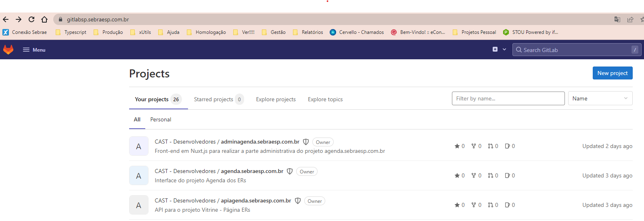
Task: Click the browser reload button
Action: [31, 19]
